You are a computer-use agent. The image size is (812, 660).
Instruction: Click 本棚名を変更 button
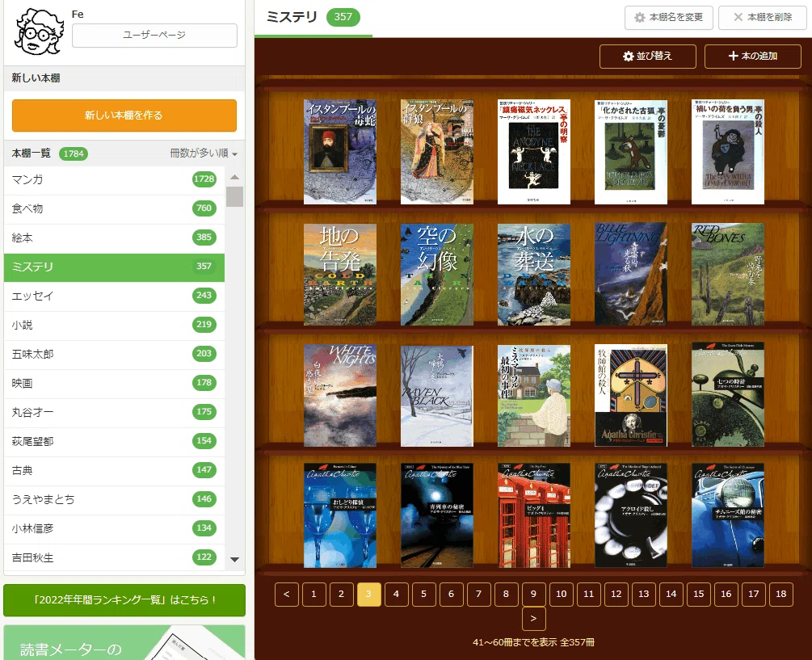click(668, 18)
